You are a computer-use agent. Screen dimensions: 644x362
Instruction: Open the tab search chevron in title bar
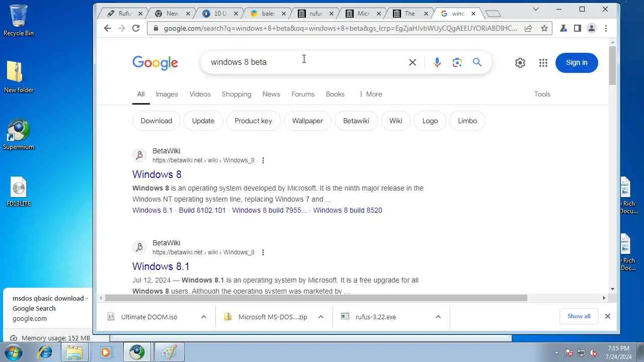tap(535, 9)
